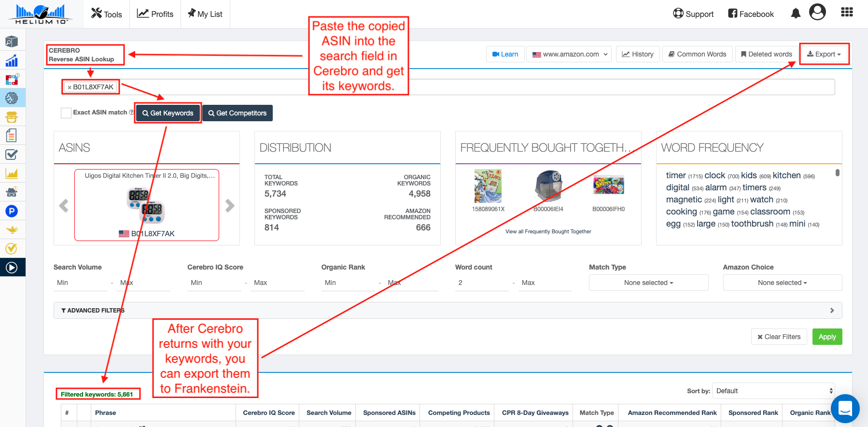Click the genie lamp icon in sidebar
Screen dimensions: 868x427
coord(12,230)
